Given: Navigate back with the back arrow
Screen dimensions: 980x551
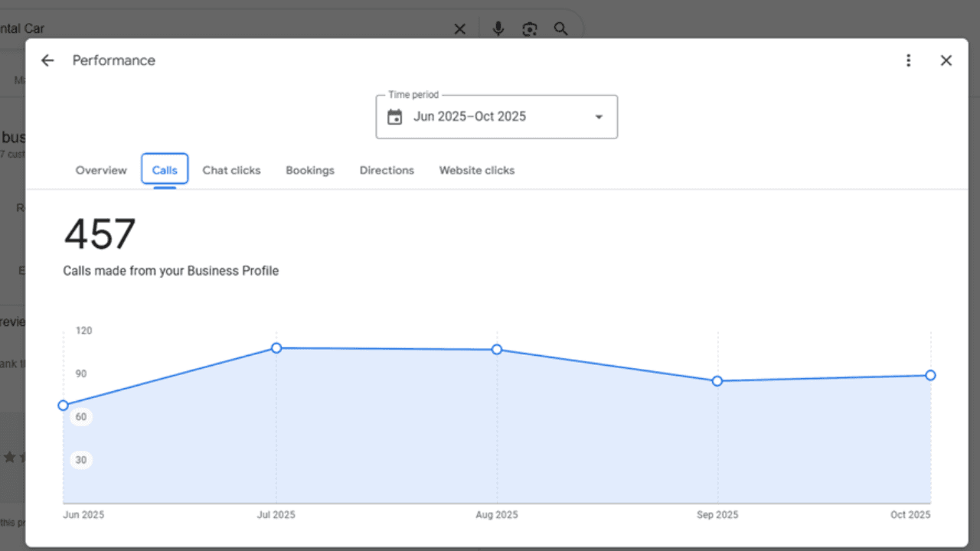Looking at the screenshot, I should point(47,60).
